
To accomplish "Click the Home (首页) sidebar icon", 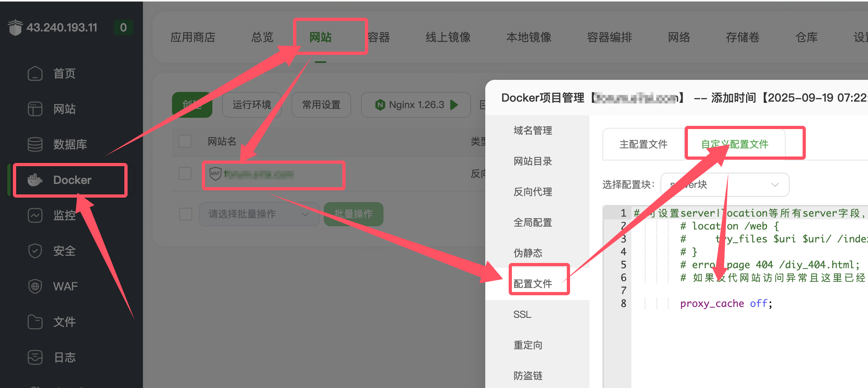I will [x=35, y=73].
